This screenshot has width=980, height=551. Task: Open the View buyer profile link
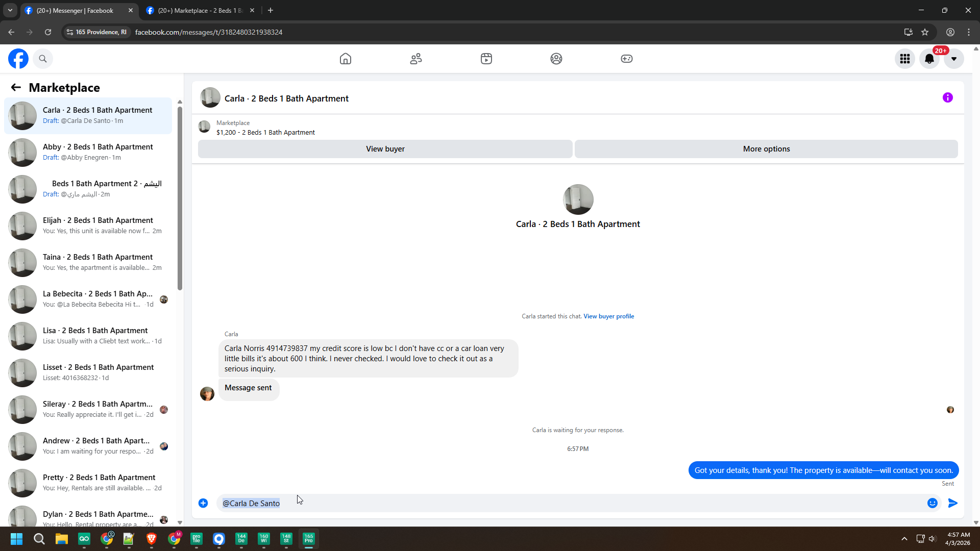tap(609, 316)
